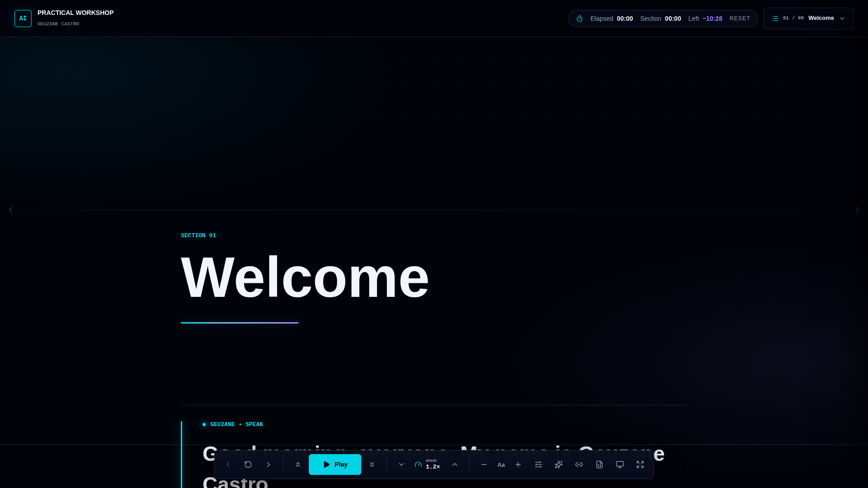Image resolution: width=868 pixels, height=488 pixels.
Task: Click the Aa font size label
Action: click(501, 465)
